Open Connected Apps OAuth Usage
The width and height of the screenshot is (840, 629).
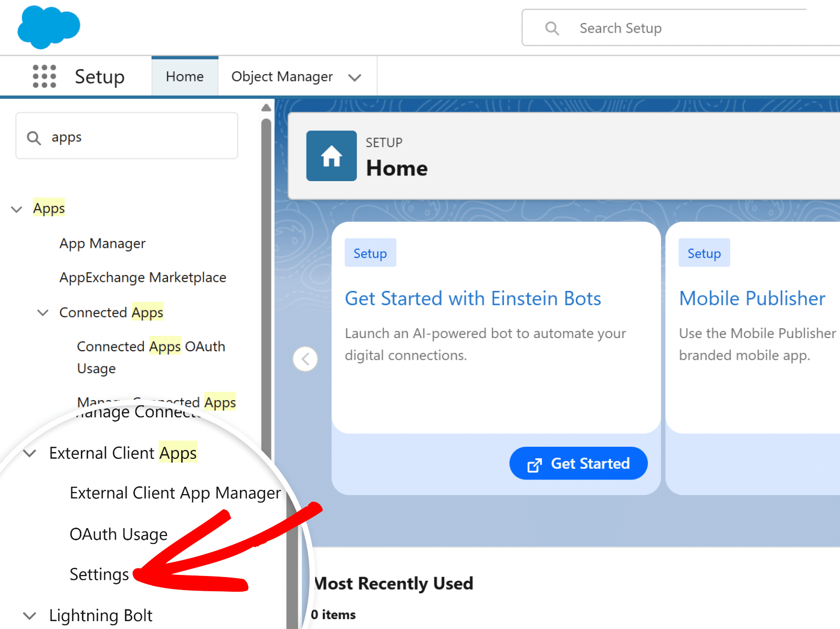point(151,357)
